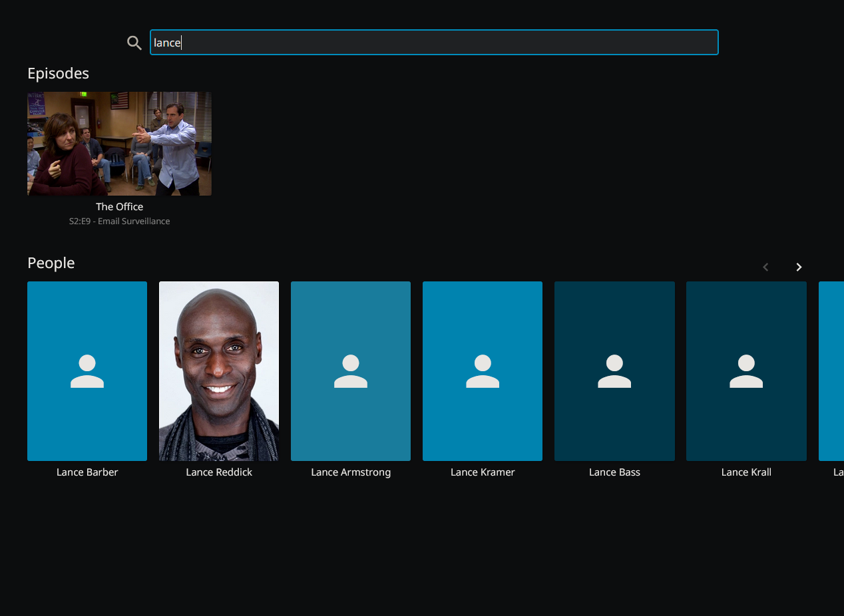This screenshot has height=616, width=844.
Task: Open Lance Reddick's portrait photo
Action: click(x=219, y=371)
